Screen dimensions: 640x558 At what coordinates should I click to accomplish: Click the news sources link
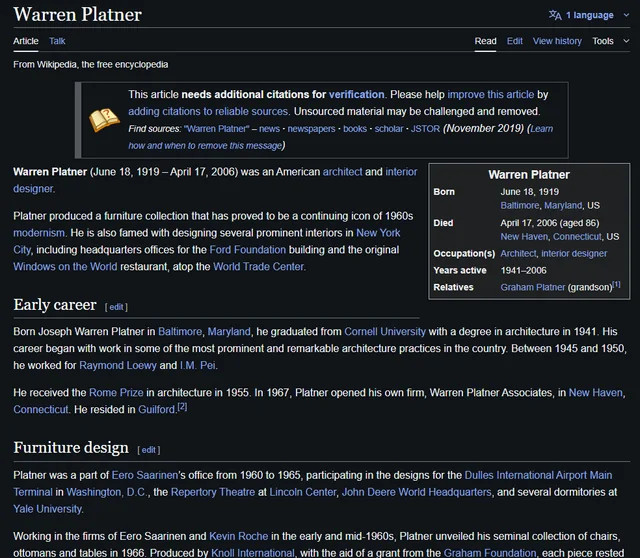pos(269,129)
